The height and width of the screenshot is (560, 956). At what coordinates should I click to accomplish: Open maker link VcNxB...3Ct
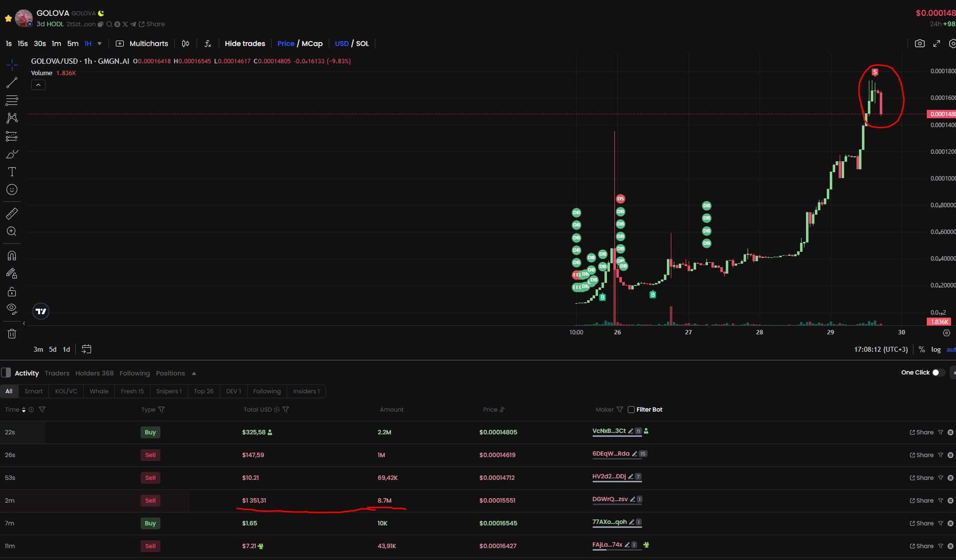click(x=609, y=431)
